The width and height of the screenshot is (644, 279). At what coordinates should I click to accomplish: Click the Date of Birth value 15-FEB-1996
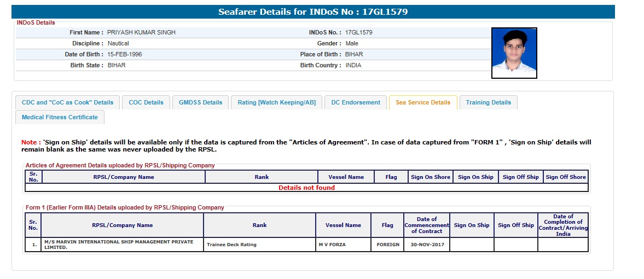125,54
